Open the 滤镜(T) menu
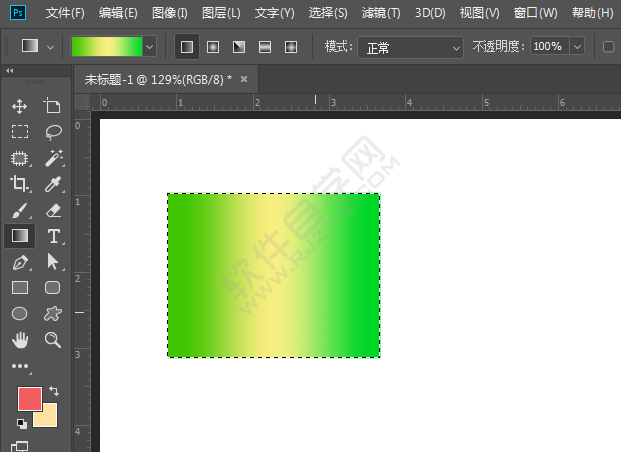621x452 pixels. 381,13
